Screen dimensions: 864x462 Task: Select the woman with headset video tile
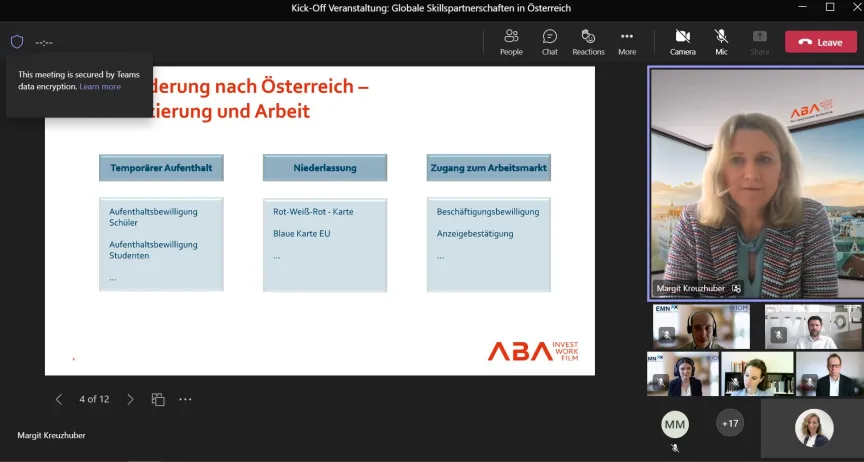(683, 374)
